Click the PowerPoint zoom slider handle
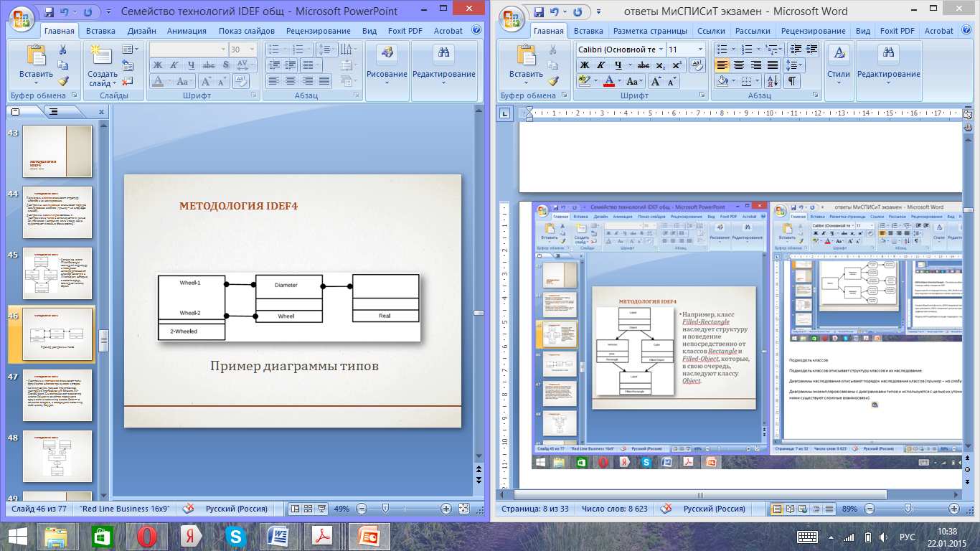980x551 pixels. (x=385, y=509)
